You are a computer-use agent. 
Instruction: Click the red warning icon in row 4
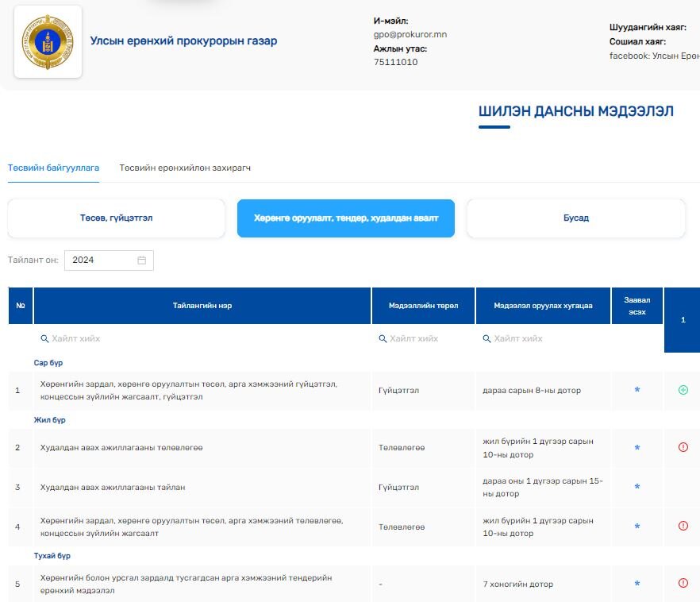coord(683,526)
